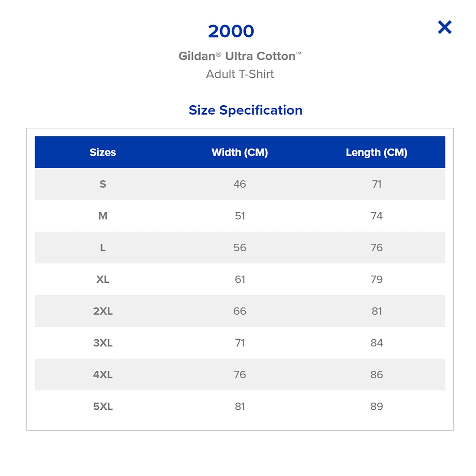Select the 4XL size row label
Screen dimensions: 476x476
coord(103,375)
